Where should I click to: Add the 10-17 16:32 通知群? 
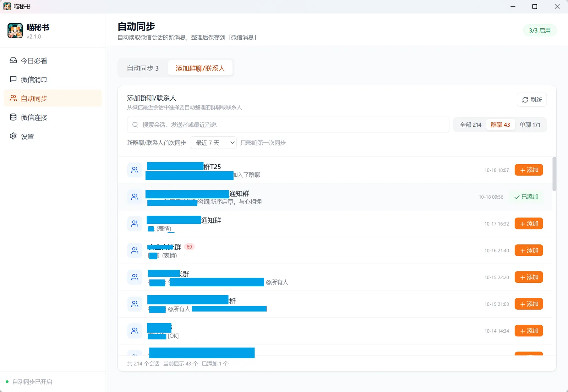pyautogui.click(x=529, y=224)
